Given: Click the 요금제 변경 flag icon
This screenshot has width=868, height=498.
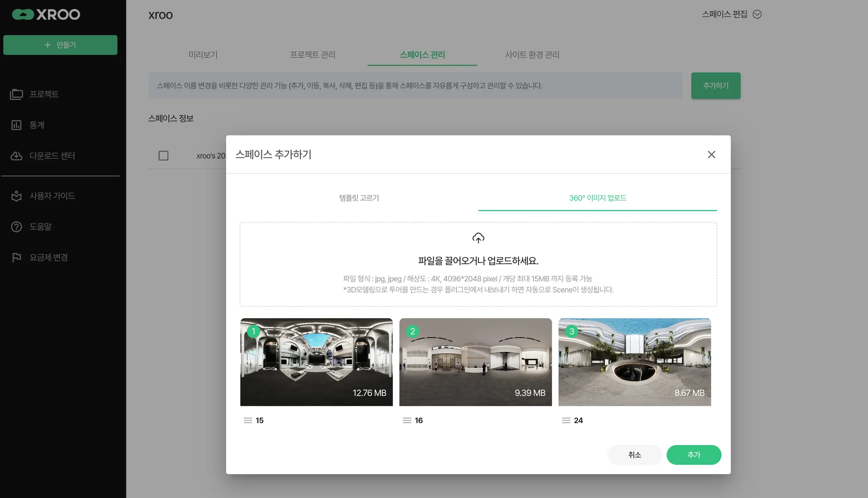Looking at the screenshot, I should (x=17, y=257).
